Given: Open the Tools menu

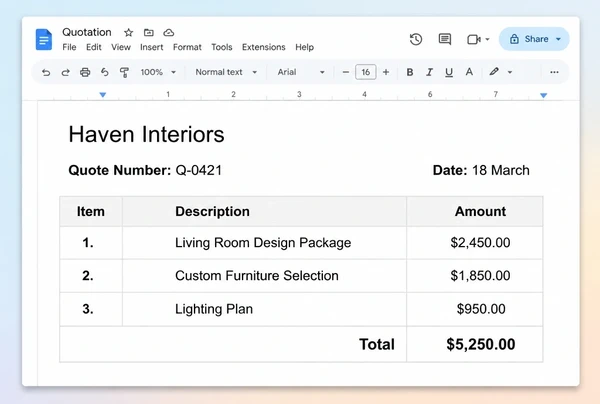Looking at the screenshot, I should 222,47.
